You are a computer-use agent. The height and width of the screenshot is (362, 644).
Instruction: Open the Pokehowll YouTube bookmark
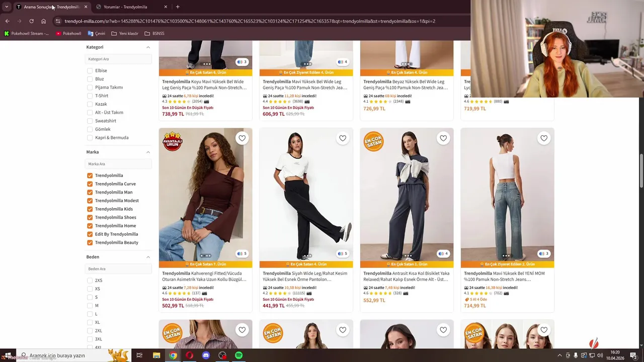68,34
